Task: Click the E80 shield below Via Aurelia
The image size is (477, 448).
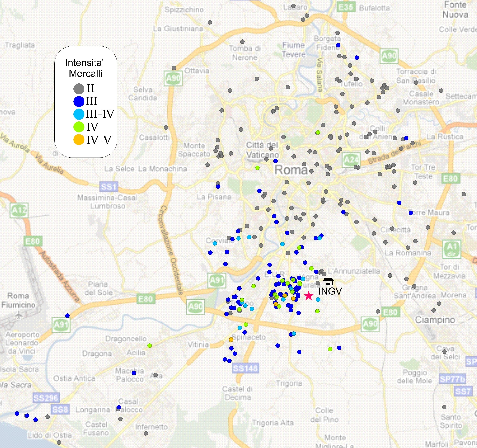Action: (33, 241)
